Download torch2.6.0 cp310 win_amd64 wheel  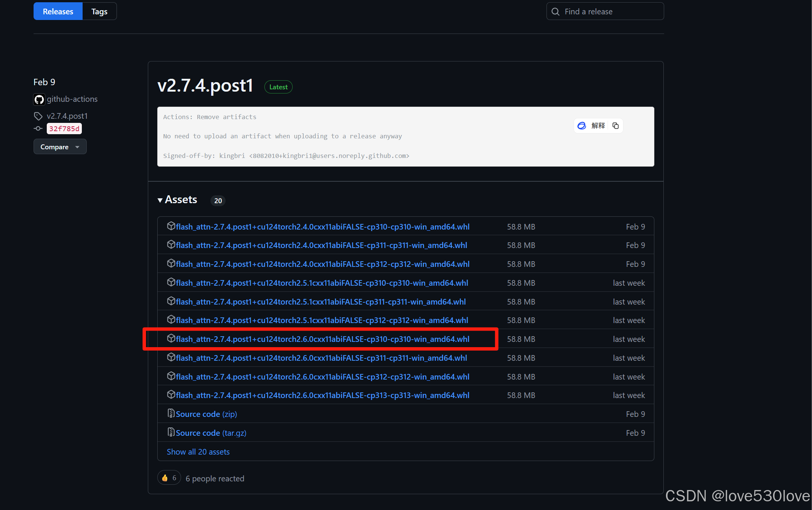pyautogui.click(x=322, y=339)
